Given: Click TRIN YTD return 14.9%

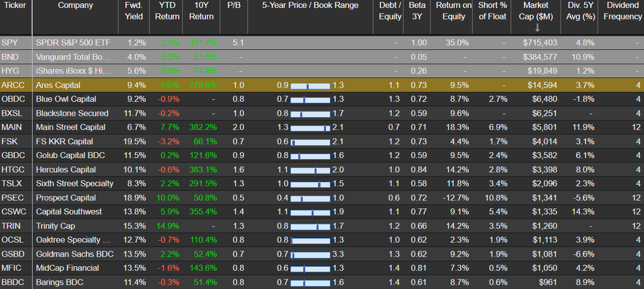Looking at the screenshot, I should [169, 226].
